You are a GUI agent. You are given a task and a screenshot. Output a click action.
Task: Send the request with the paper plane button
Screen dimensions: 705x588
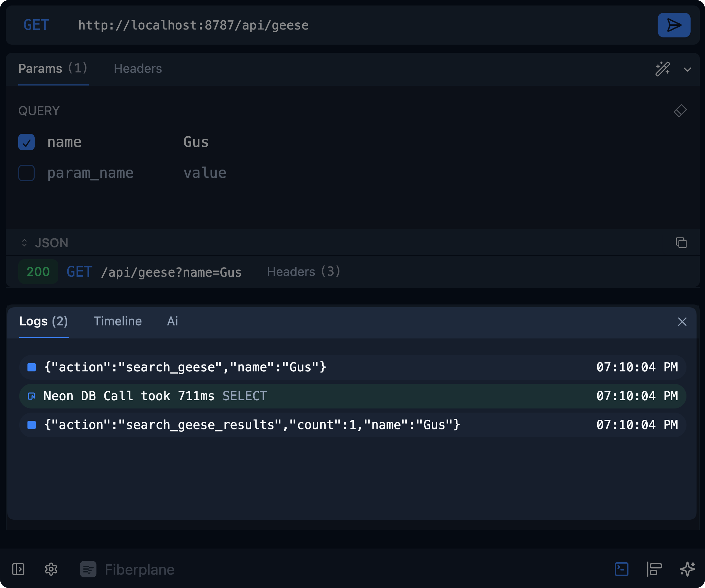[x=673, y=25]
